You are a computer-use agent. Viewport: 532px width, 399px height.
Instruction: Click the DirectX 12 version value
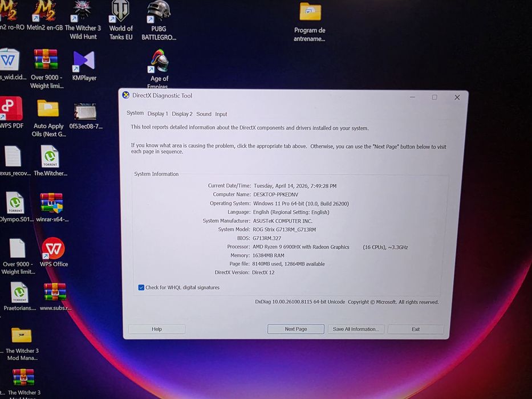tap(263, 272)
